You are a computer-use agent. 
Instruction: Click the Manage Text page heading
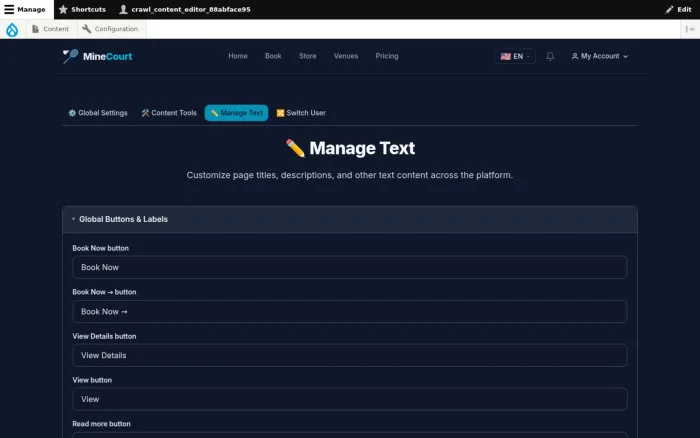pyautogui.click(x=350, y=148)
